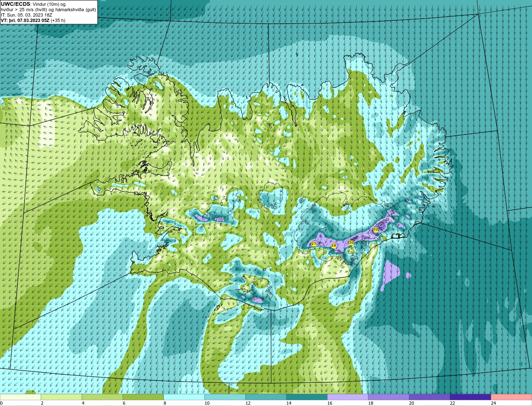Click the 18–20 m/s purple legend swatch
532x406 pixels.
(389, 397)
